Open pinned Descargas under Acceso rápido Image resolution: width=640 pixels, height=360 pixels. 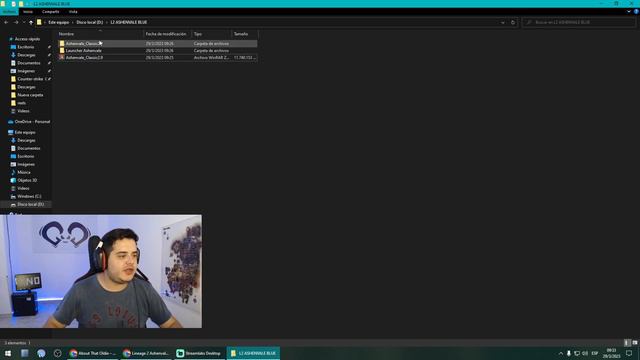pos(26,55)
